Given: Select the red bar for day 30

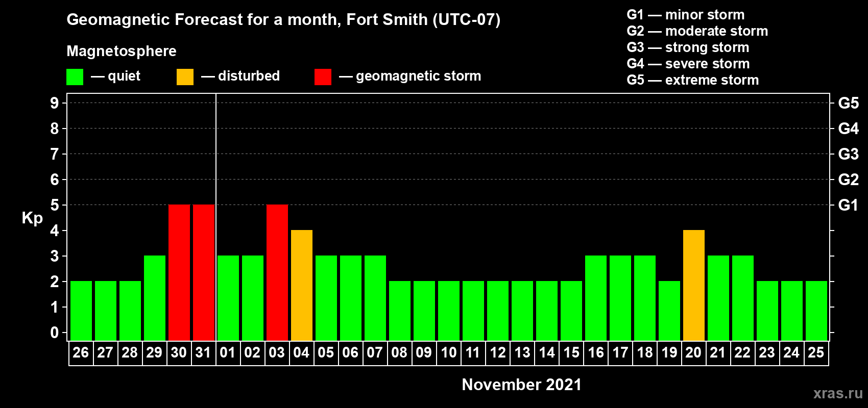Looking at the screenshot, I should point(179,272).
